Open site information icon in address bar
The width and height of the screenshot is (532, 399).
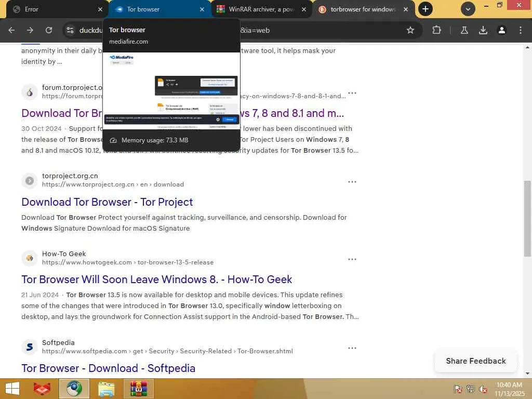[x=70, y=30]
